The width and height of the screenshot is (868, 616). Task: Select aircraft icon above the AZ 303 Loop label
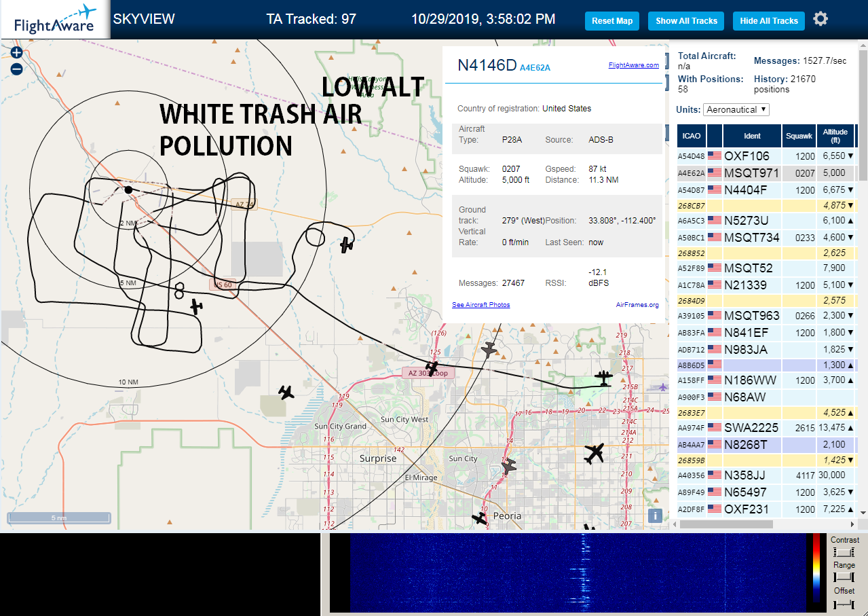click(x=432, y=368)
